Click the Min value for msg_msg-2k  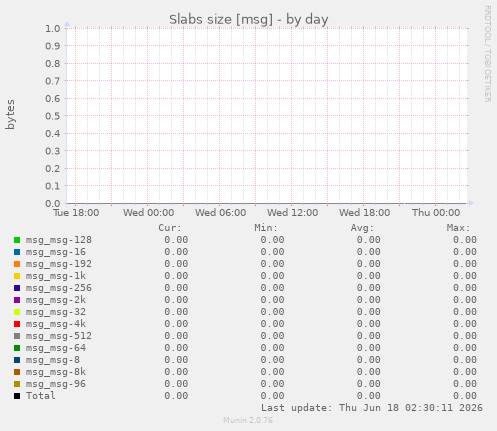pos(272,300)
